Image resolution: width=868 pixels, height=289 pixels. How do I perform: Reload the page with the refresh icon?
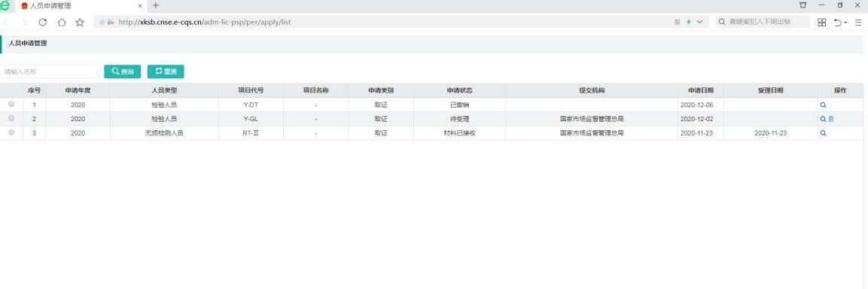[x=43, y=22]
